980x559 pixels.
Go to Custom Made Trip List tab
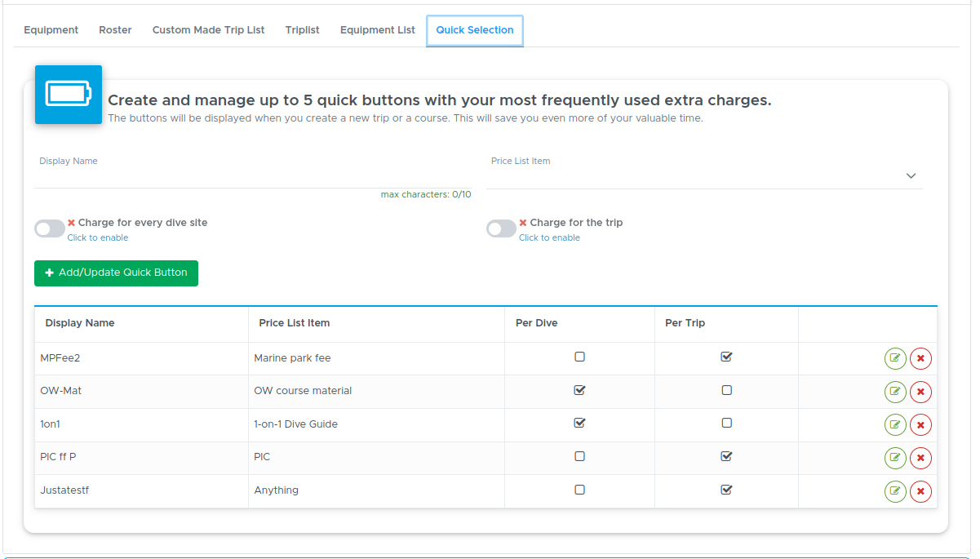pos(209,30)
